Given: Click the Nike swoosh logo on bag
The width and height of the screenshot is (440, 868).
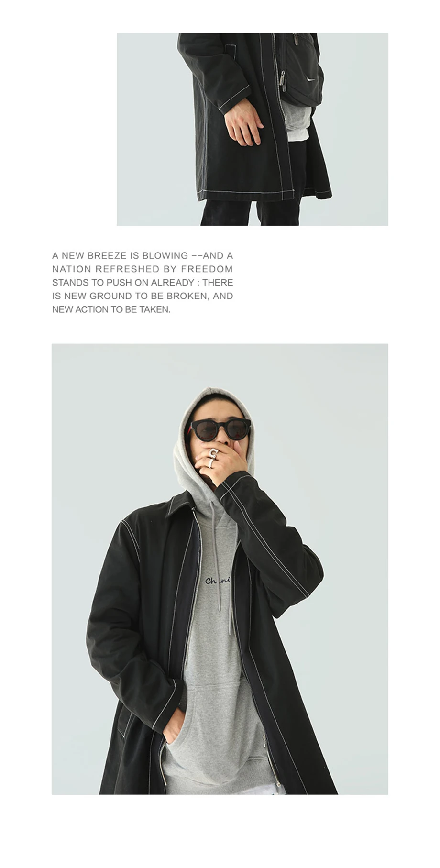Looking at the screenshot, I should 311,79.
